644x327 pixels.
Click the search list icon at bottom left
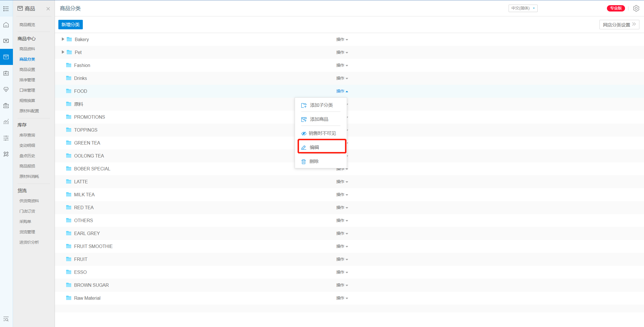point(6,319)
